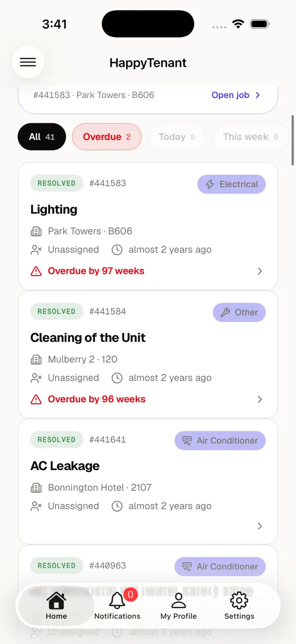Open the hamburger menu
Viewport: 296px width, 644px height.
pos(28,62)
